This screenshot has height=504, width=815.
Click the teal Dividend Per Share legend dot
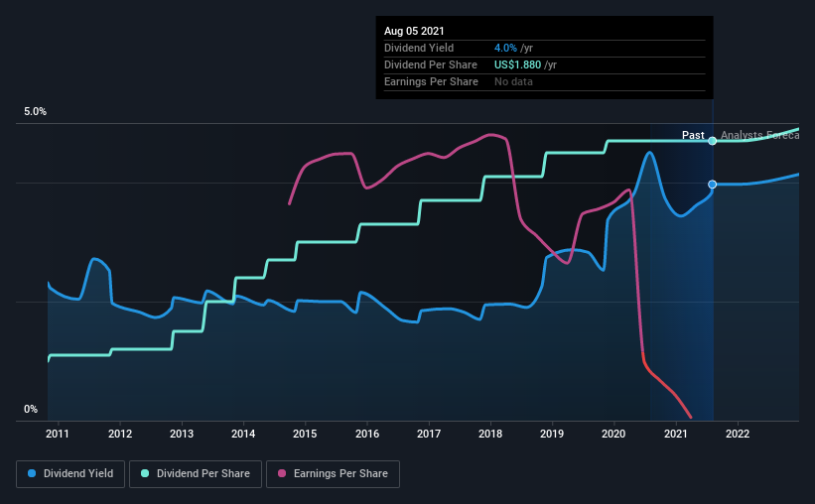[145, 473]
